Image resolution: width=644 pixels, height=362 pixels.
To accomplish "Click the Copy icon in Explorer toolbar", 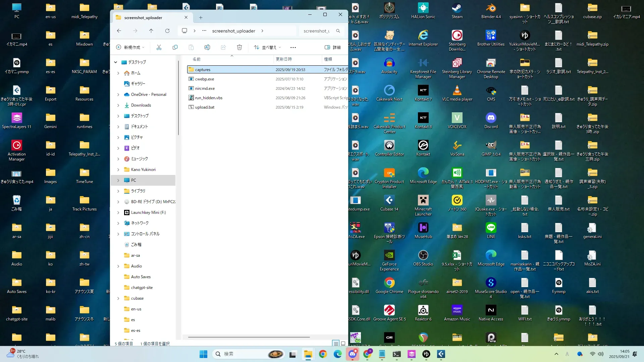I will [x=175, y=47].
